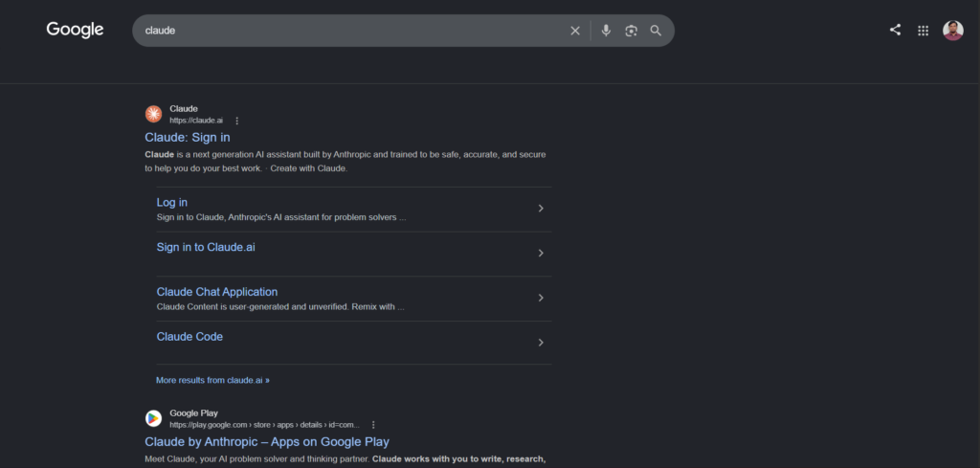Click the magnifier search button
Screen dimensions: 980x468
tap(656, 30)
